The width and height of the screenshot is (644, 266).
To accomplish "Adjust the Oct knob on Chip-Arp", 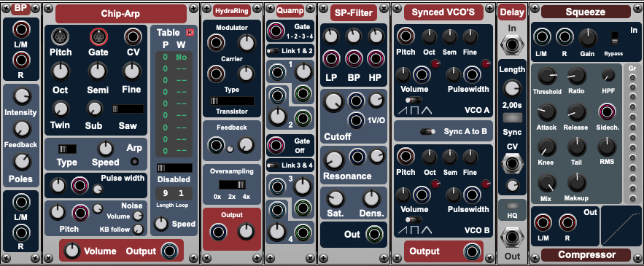I will point(60,71).
